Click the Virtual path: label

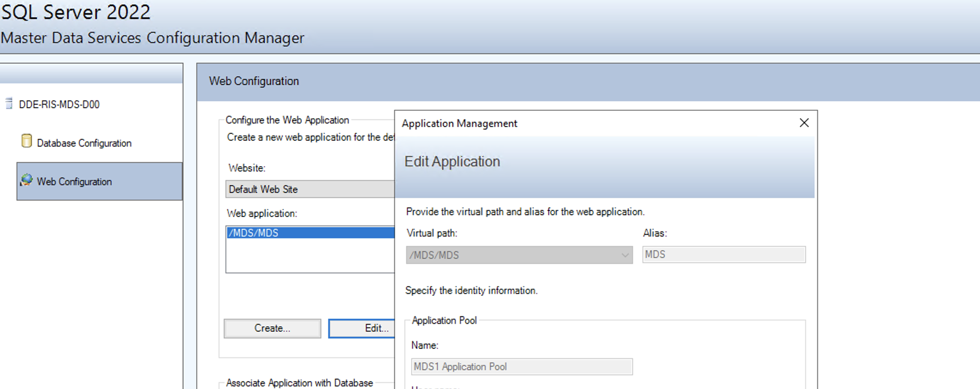[432, 233]
